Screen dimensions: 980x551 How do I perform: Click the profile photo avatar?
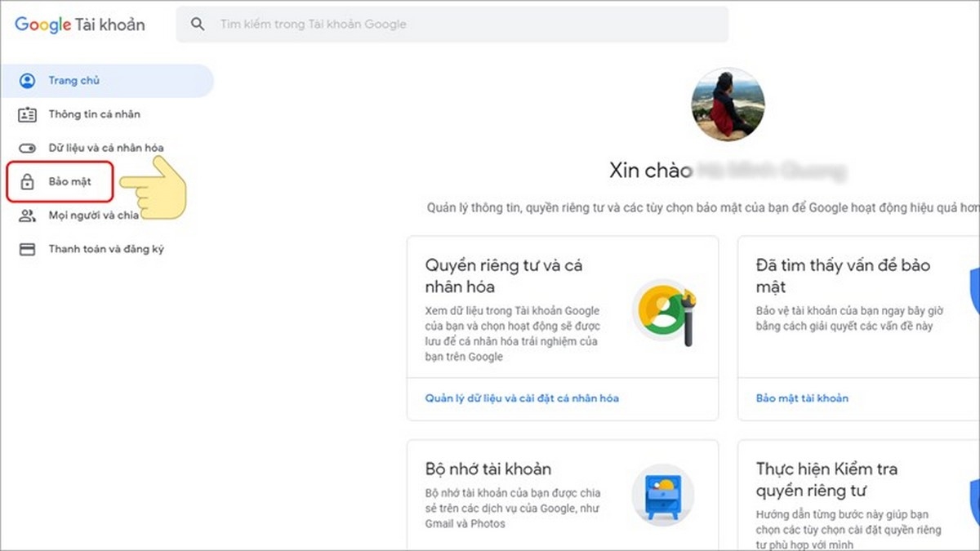pyautogui.click(x=728, y=104)
